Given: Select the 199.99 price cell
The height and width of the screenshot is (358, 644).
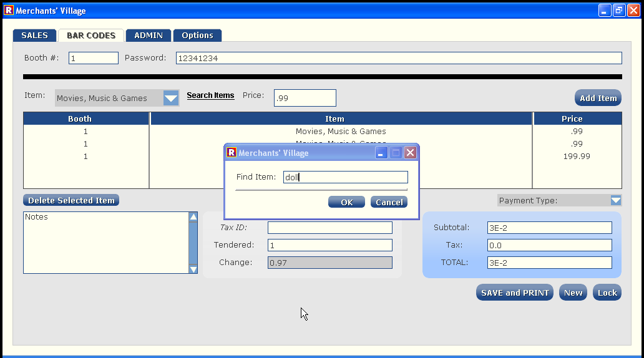Looking at the screenshot, I should click(577, 157).
